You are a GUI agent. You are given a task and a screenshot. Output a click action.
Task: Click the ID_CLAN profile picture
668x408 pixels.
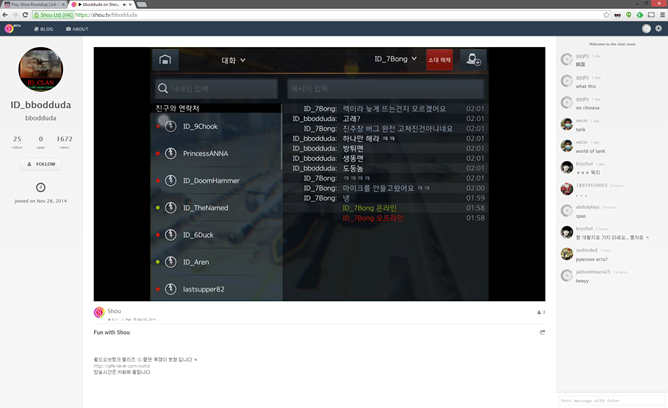40,69
